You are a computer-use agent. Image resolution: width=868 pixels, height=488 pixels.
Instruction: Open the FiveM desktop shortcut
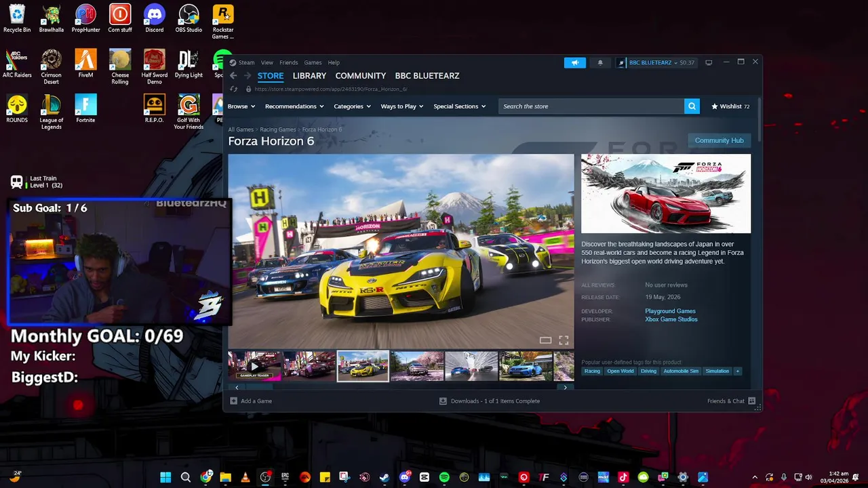pyautogui.click(x=85, y=64)
